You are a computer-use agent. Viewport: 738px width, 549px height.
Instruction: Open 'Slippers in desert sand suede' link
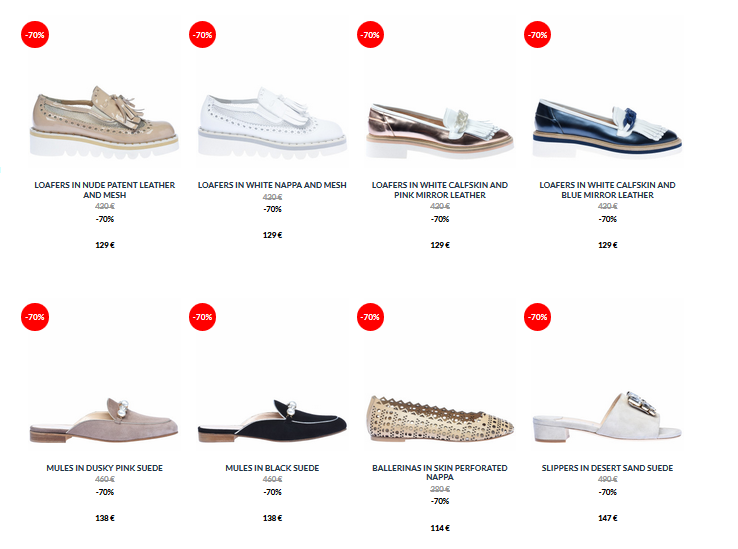pyautogui.click(x=607, y=468)
